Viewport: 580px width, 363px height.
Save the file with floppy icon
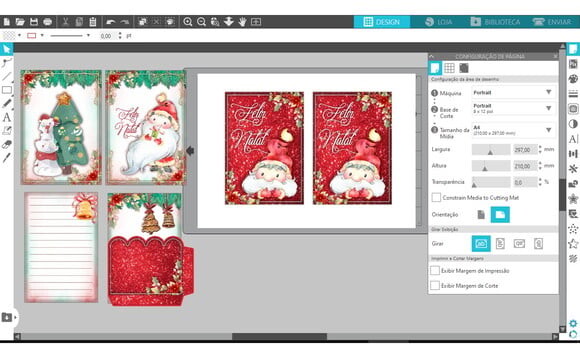click(x=34, y=22)
